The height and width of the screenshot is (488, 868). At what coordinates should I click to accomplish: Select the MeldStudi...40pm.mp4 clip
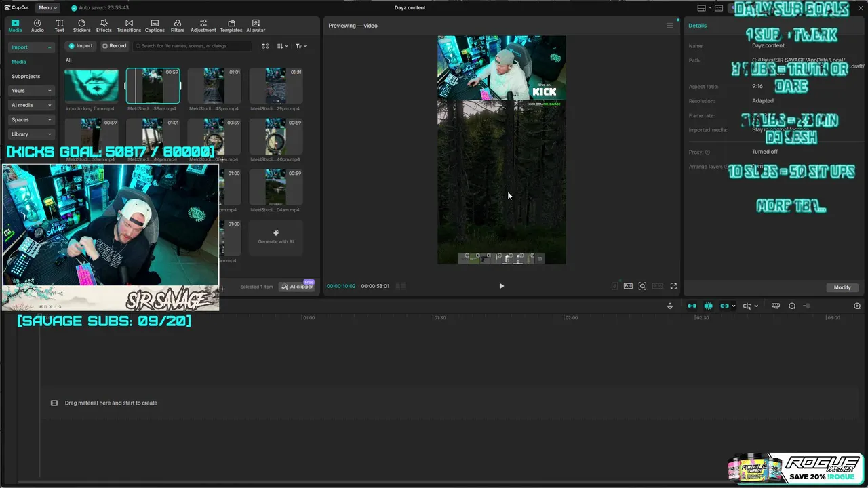tap(276, 136)
